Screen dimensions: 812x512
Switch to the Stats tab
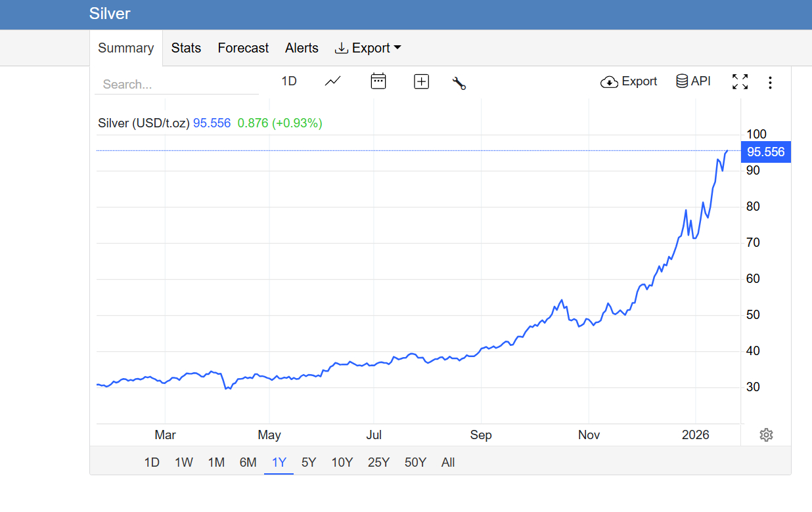point(186,48)
